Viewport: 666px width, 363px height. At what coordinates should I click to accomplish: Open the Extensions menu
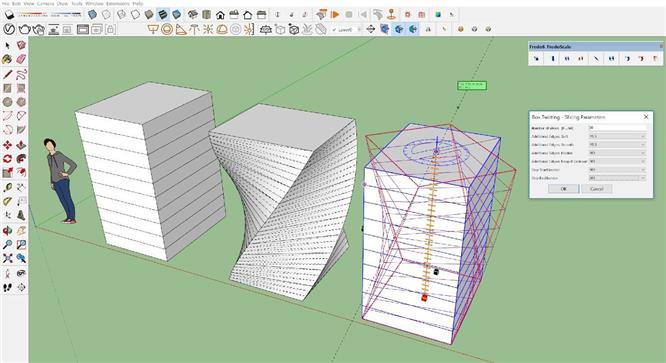[118, 3]
